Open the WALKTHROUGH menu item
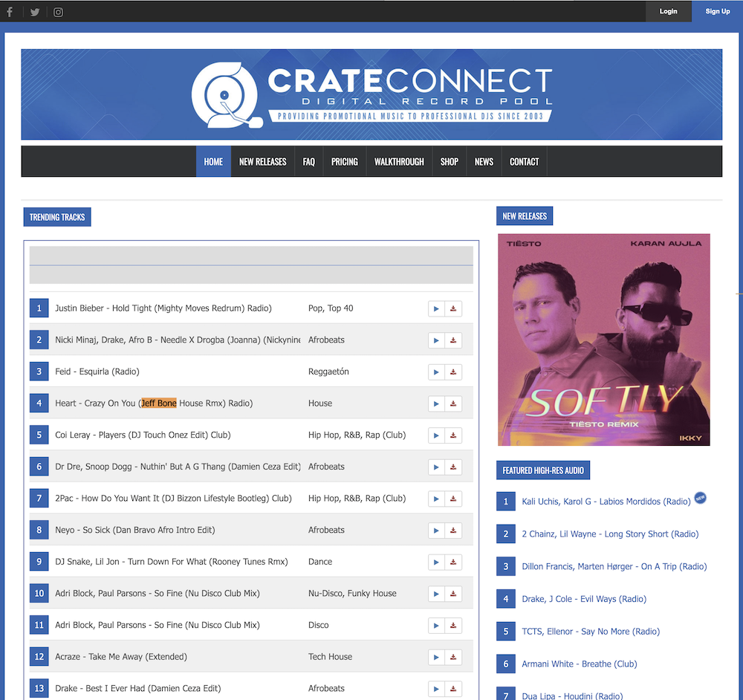This screenshot has height=700, width=743. (399, 161)
